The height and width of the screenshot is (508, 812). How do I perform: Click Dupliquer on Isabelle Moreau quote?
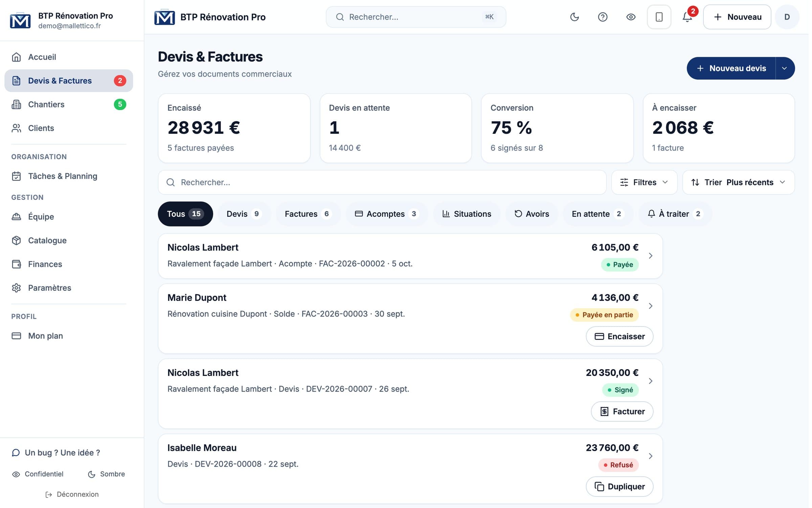(619, 487)
